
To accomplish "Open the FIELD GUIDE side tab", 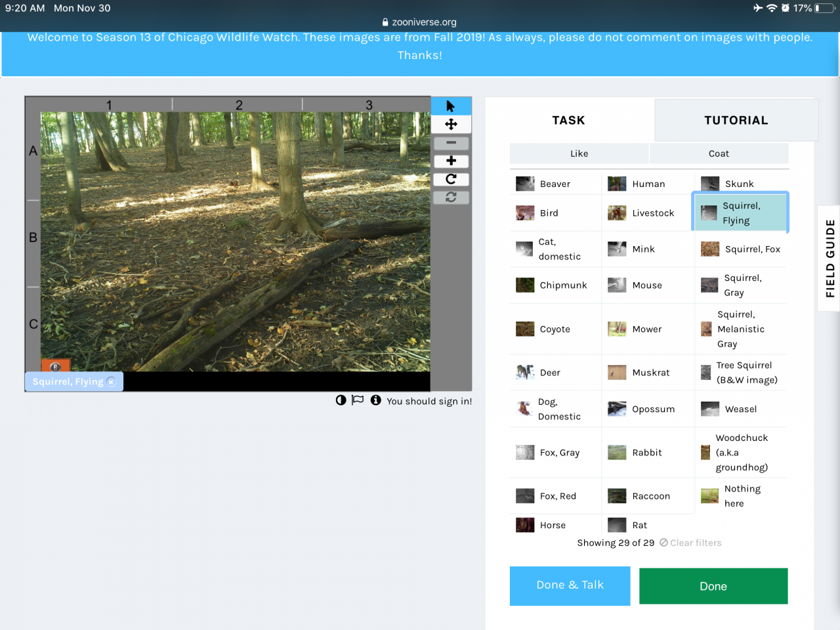I will 829,258.
